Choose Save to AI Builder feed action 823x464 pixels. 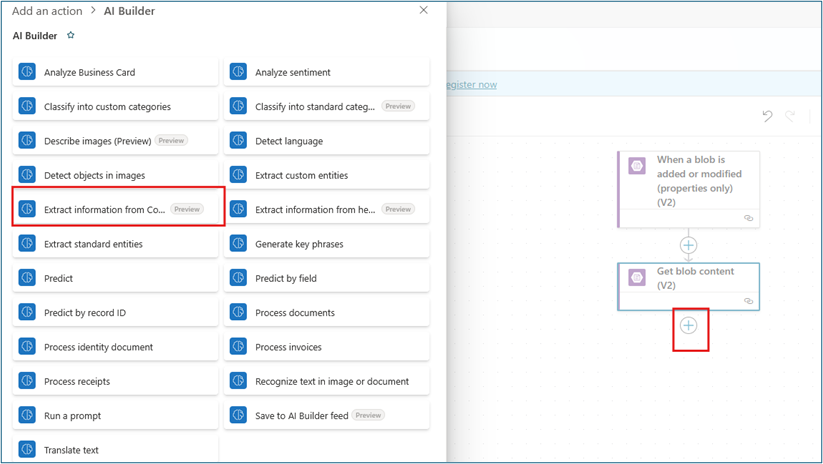[326, 416]
